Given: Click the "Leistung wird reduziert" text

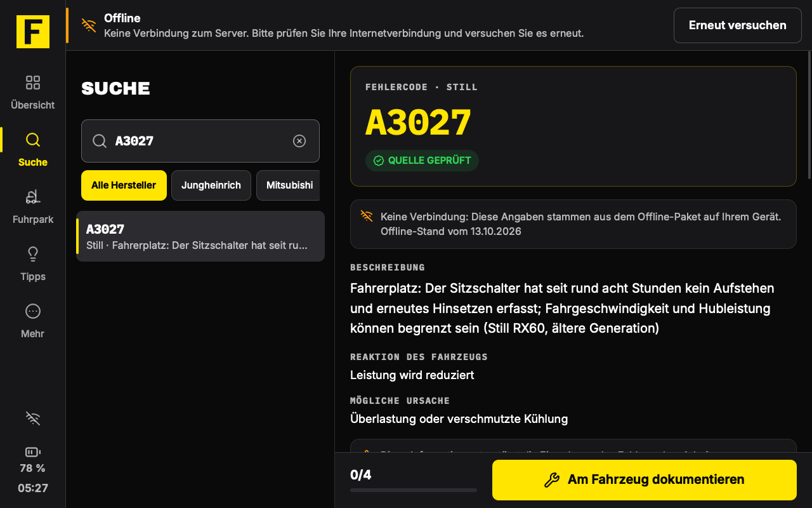Looking at the screenshot, I should pyautogui.click(x=412, y=375).
